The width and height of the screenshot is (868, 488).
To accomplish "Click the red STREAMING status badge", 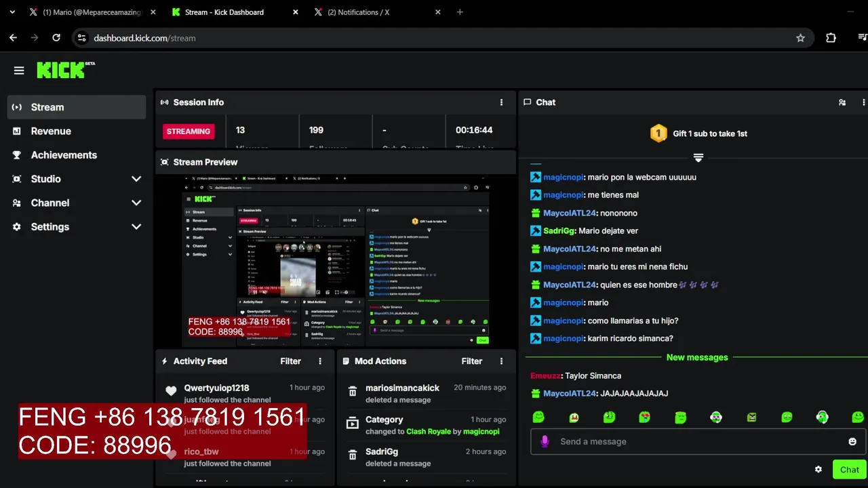I will [189, 131].
